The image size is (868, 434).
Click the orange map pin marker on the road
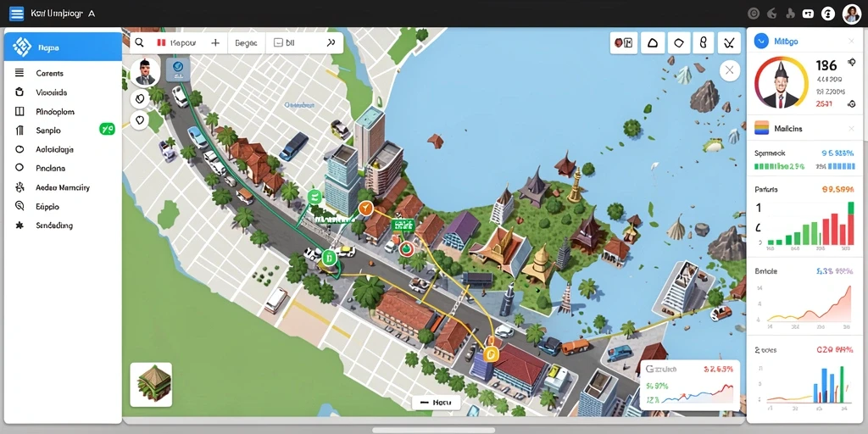364,209
